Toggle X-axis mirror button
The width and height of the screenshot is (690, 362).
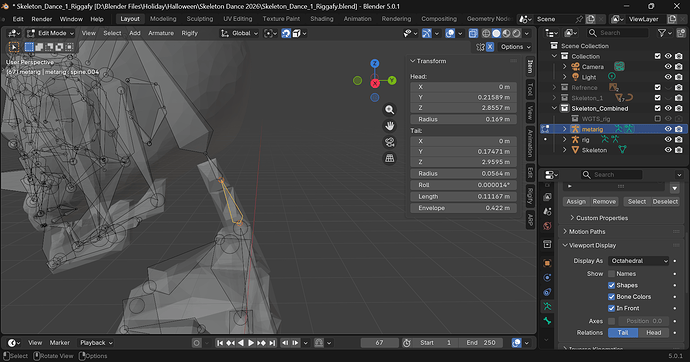tap(490, 47)
